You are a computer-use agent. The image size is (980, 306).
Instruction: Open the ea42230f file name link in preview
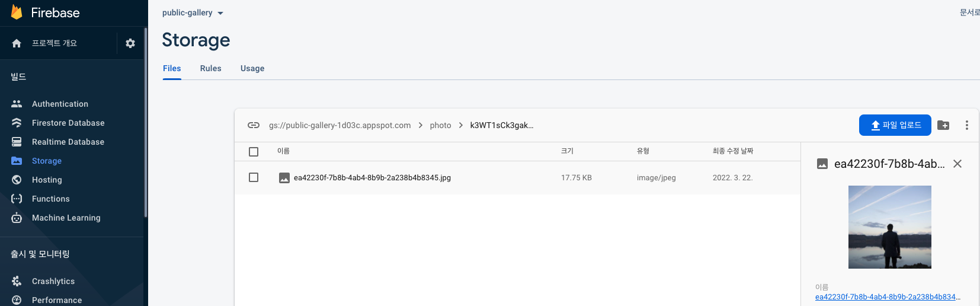point(888,297)
